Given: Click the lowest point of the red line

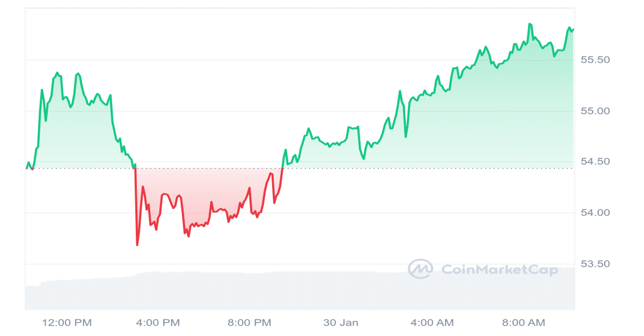Looking at the screenshot, I should (137, 245).
